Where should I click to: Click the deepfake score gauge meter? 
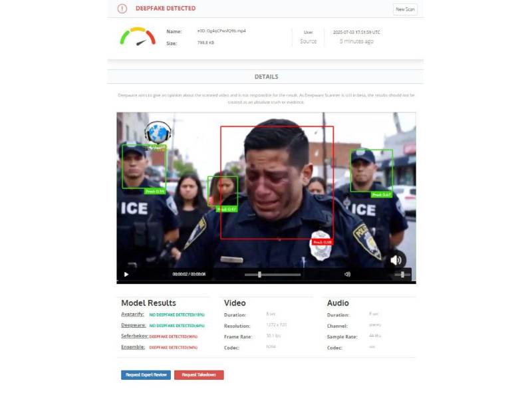138,37
